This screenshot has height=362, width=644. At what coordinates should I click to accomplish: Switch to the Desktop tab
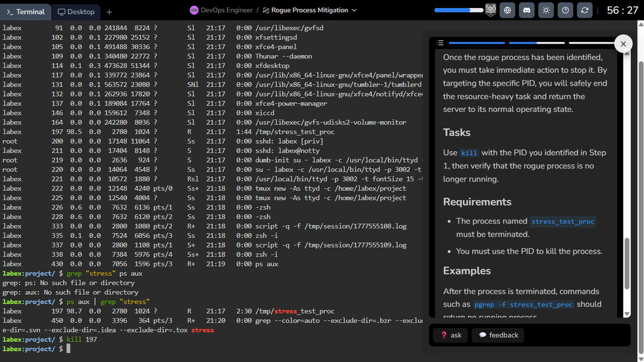pyautogui.click(x=75, y=12)
